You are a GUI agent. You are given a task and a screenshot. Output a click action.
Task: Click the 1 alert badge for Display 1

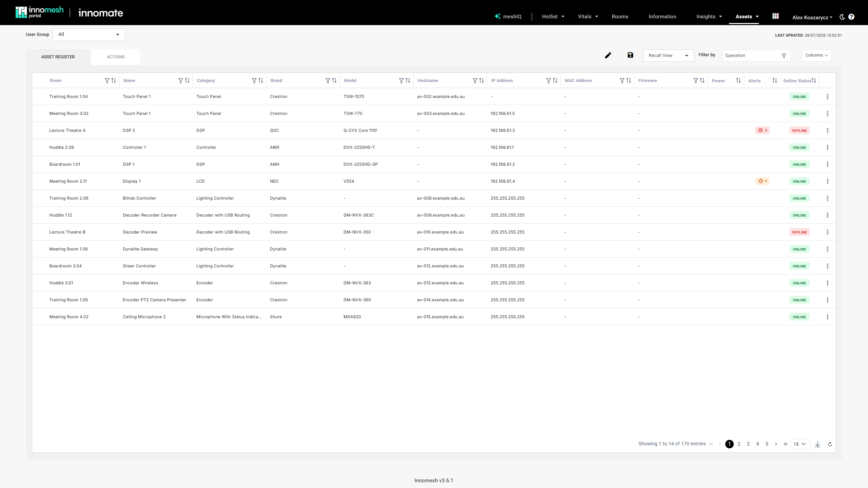click(762, 181)
